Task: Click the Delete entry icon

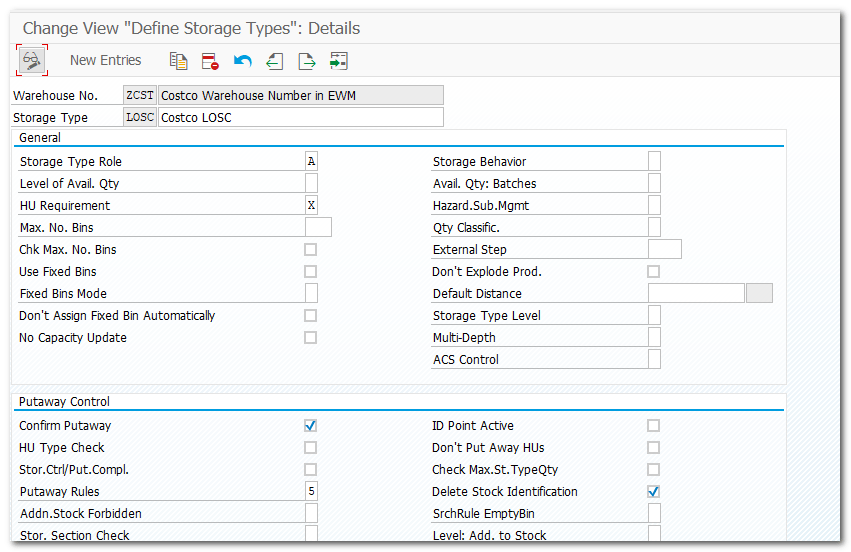Action: 210,61
